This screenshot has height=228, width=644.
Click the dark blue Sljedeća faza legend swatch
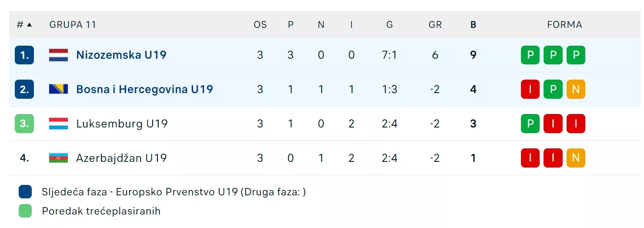[x=25, y=192]
